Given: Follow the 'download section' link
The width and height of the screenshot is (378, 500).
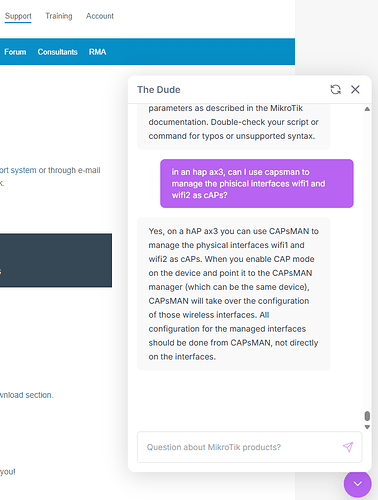Looking at the screenshot, I should click(x=26, y=395).
